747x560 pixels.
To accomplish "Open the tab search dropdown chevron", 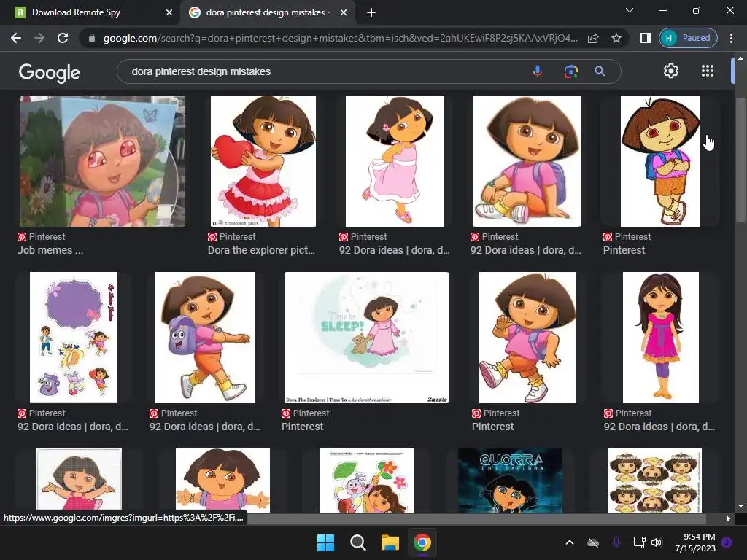I will coord(630,10).
